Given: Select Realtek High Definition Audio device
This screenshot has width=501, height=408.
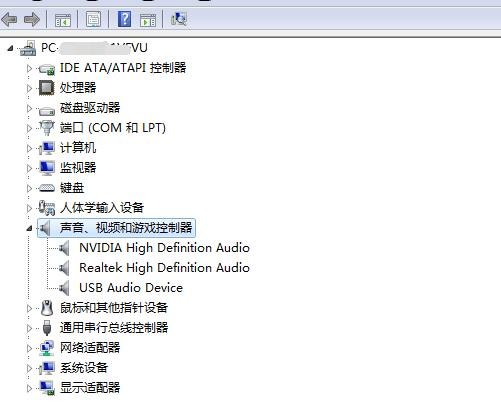Looking at the screenshot, I should (x=164, y=268).
